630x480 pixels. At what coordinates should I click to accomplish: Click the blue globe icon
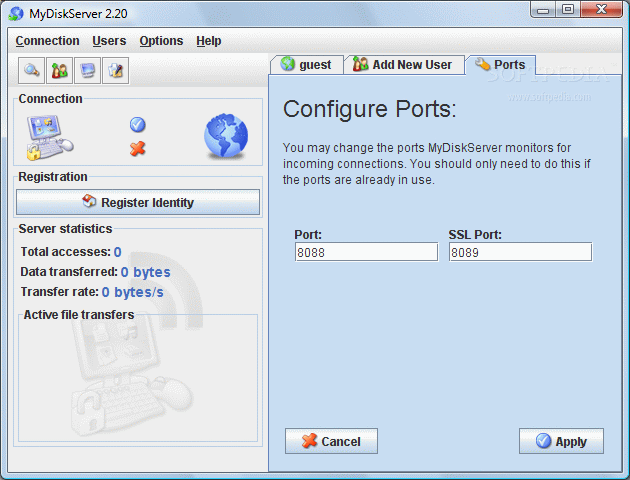226,135
